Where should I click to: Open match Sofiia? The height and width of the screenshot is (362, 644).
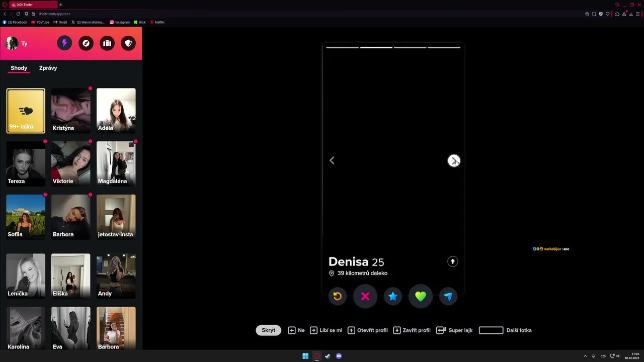pyautogui.click(x=26, y=217)
